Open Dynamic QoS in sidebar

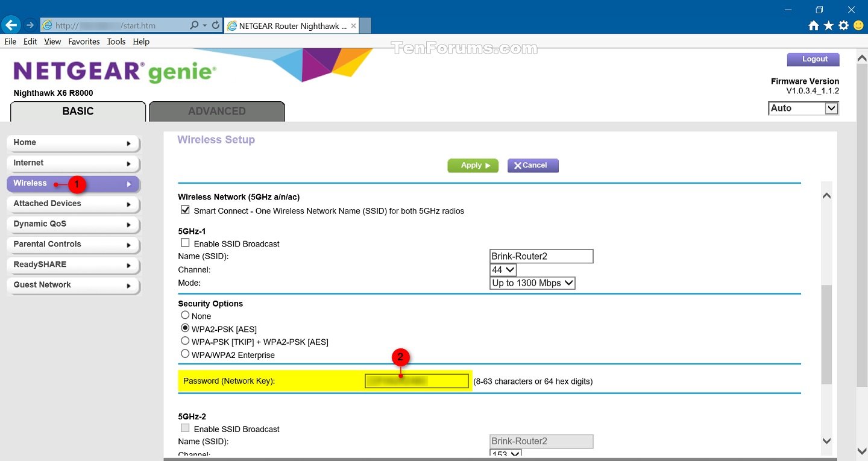tap(73, 224)
